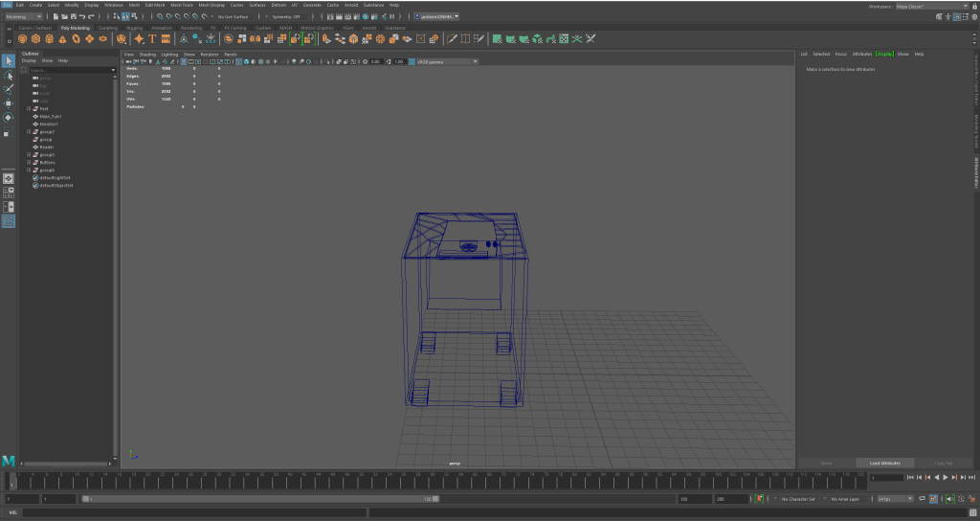Open the Modeling menu set dropdown
The image size is (980, 521).
23,16
